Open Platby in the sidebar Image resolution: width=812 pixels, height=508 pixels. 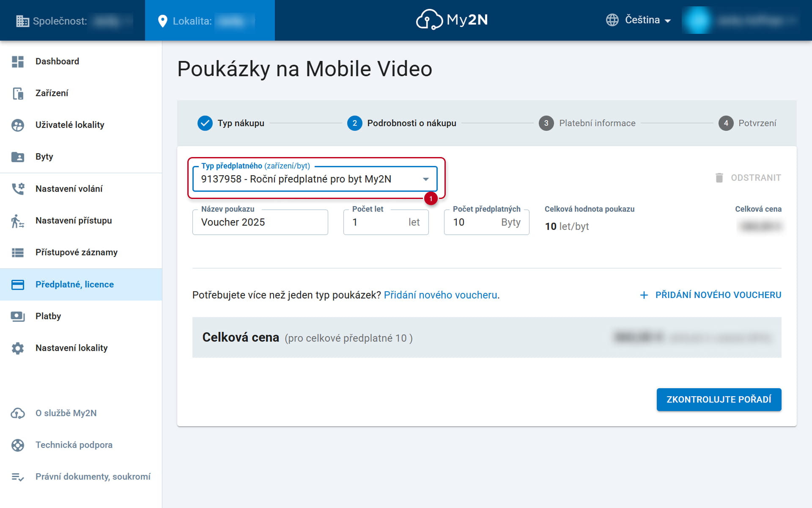[x=81, y=316]
